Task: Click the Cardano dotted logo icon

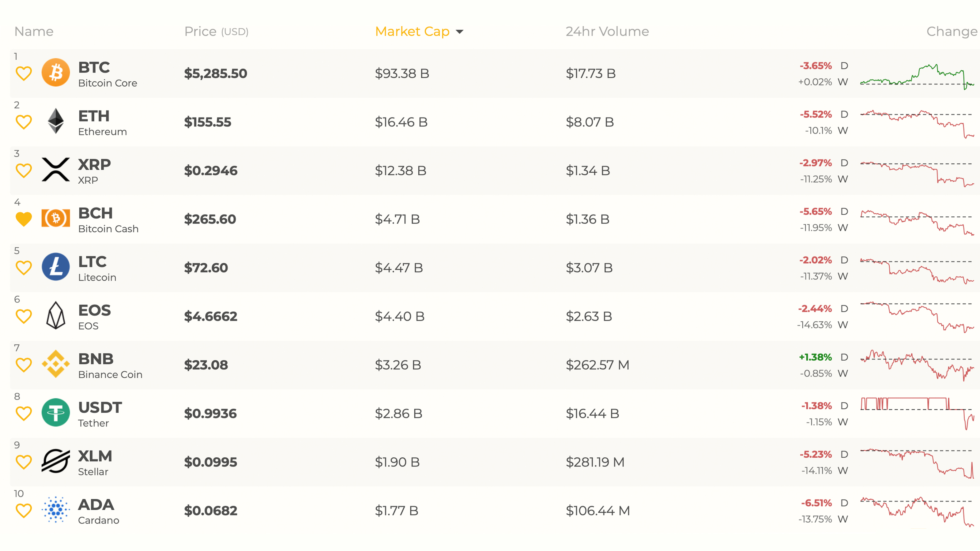Action: [55, 510]
